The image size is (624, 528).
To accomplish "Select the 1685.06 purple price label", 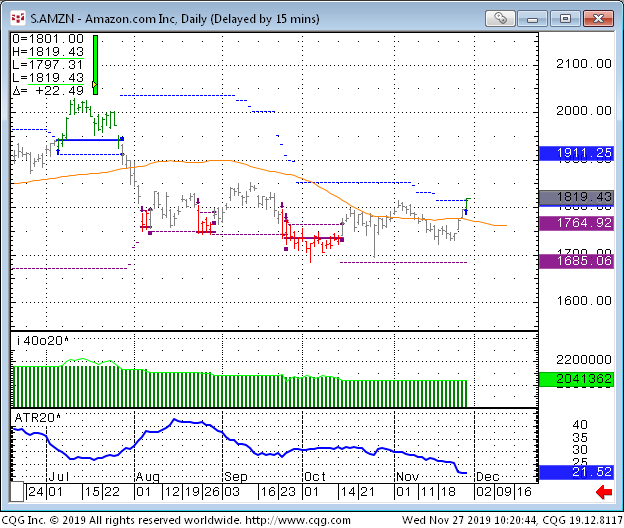I will (576, 261).
